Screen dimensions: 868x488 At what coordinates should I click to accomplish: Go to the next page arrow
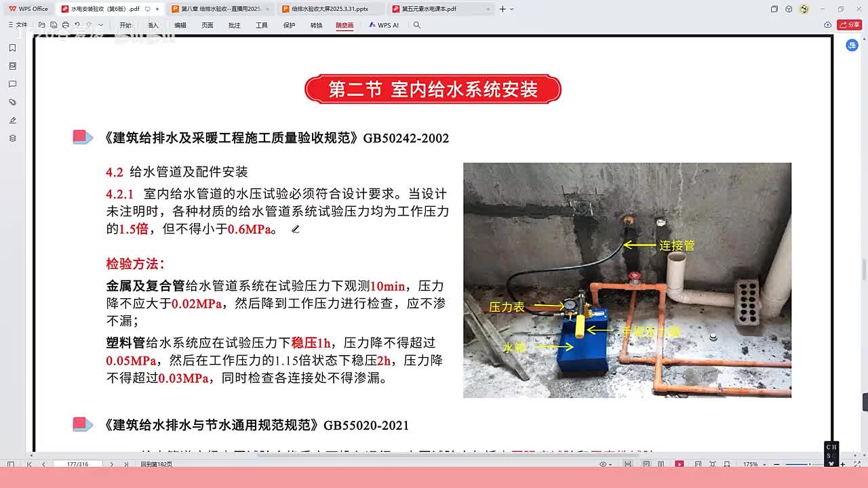(x=113, y=464)
